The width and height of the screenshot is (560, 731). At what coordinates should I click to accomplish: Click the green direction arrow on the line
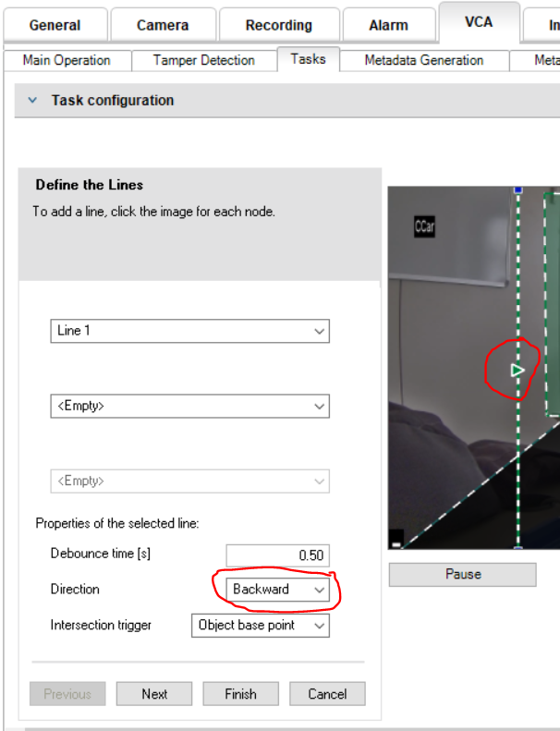517,371
